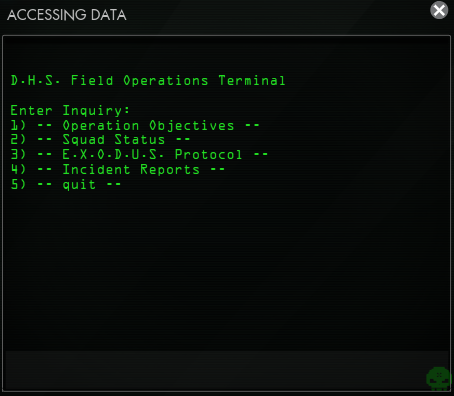Click the ACCESSING DATA window title

[67, 15]
